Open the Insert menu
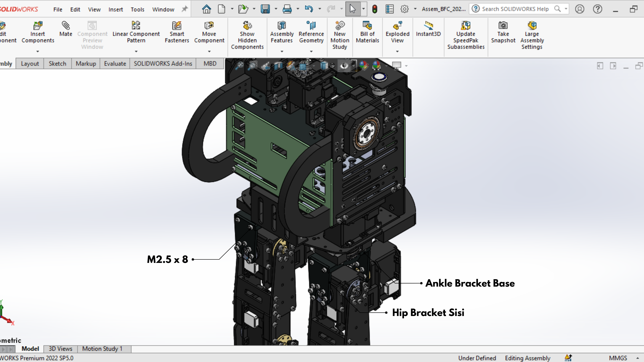644x362 pixels. [x=115, y=10]
